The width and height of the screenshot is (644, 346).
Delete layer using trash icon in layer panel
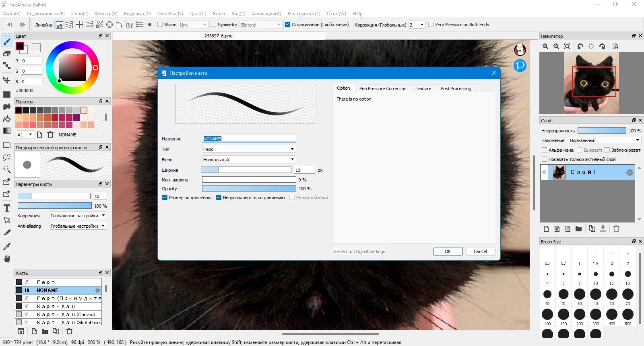coord(616,229)
